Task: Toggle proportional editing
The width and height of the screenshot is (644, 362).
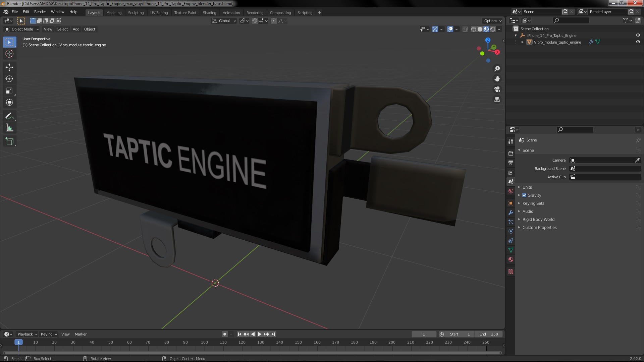Action: click(x=274, y=21)
